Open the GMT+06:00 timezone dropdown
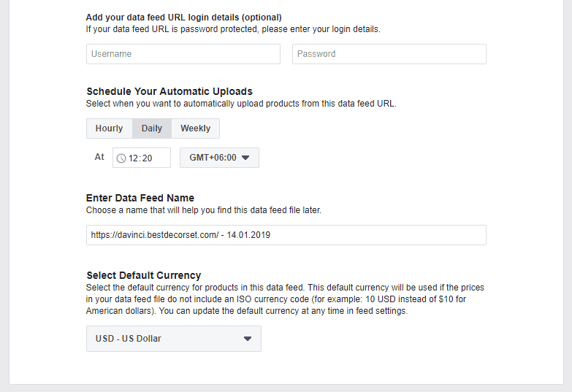 (219, 158)
